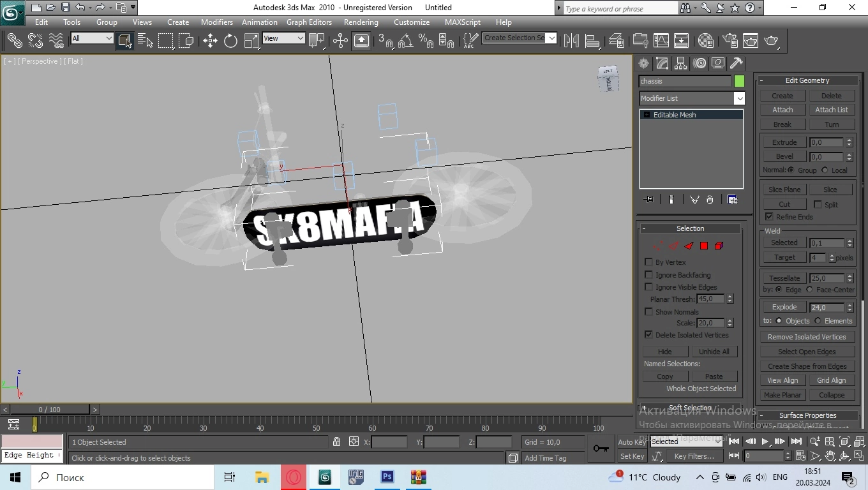Screen dimensions: 868x490
Task: Expand the Soft Selection rollout
Action: 689,408
